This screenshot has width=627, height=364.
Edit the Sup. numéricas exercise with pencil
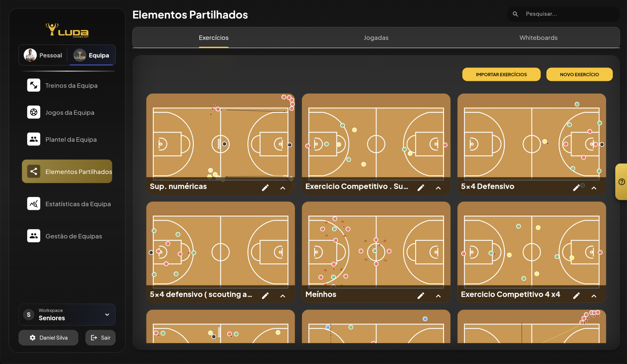(265, 188)
